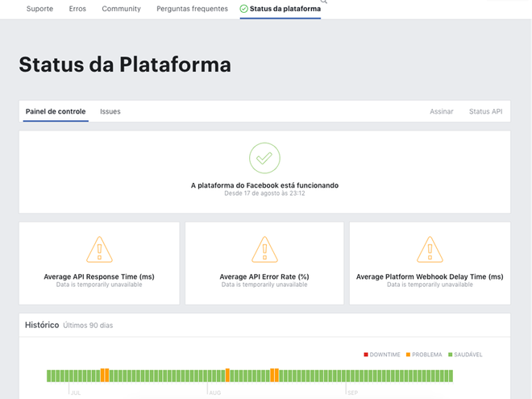Open the Status API link
Viewport: 532px width, 399px height.
485,111
